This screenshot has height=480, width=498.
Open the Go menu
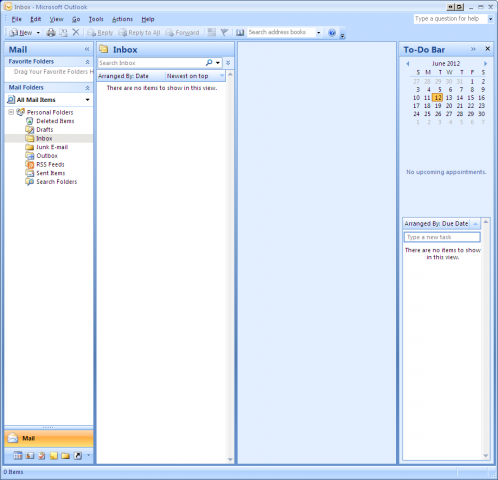tap(76, 19)
